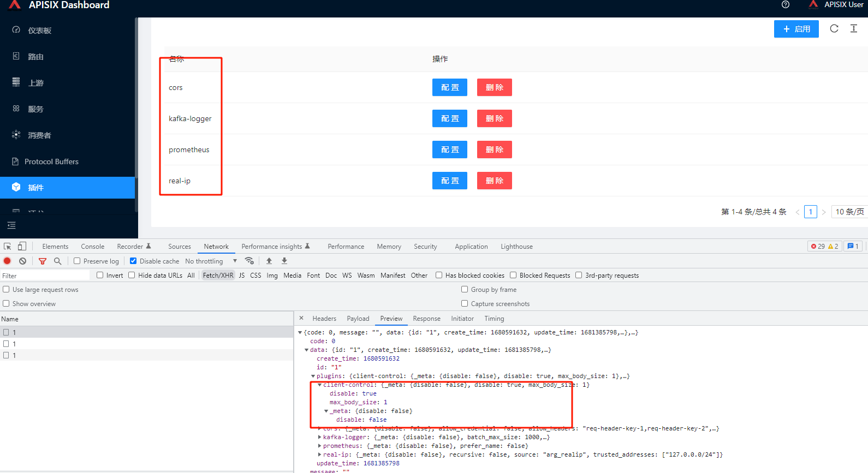Stop recording network log
The height and width of the screenshot is (473, 868).
coord(8,261)
